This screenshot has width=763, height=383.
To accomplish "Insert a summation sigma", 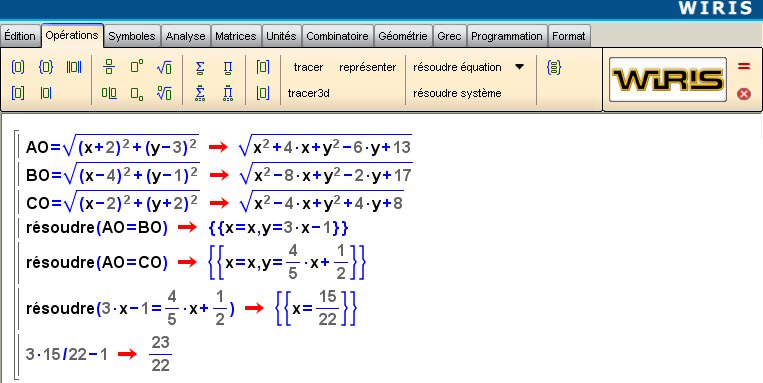I will click(200, 68).
